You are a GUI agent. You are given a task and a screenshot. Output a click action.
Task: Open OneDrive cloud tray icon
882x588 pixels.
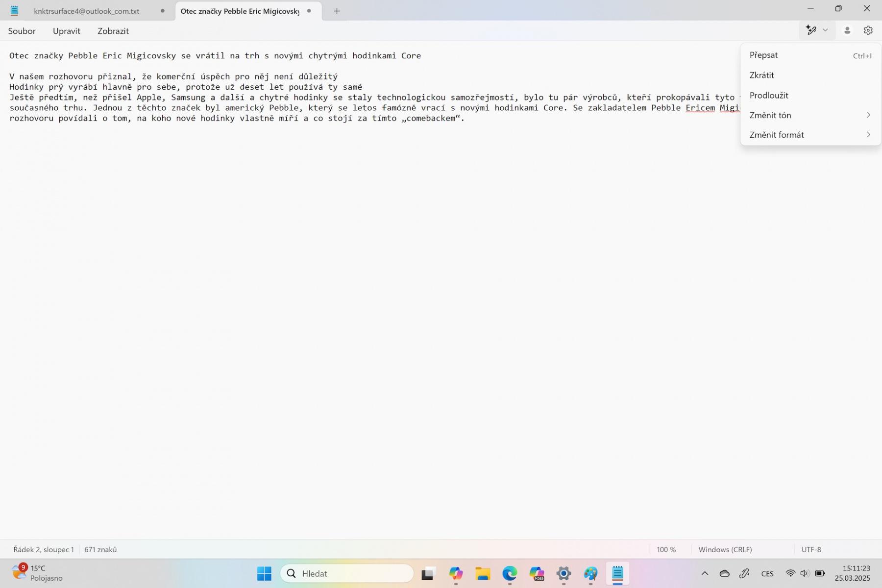point(725,573)
